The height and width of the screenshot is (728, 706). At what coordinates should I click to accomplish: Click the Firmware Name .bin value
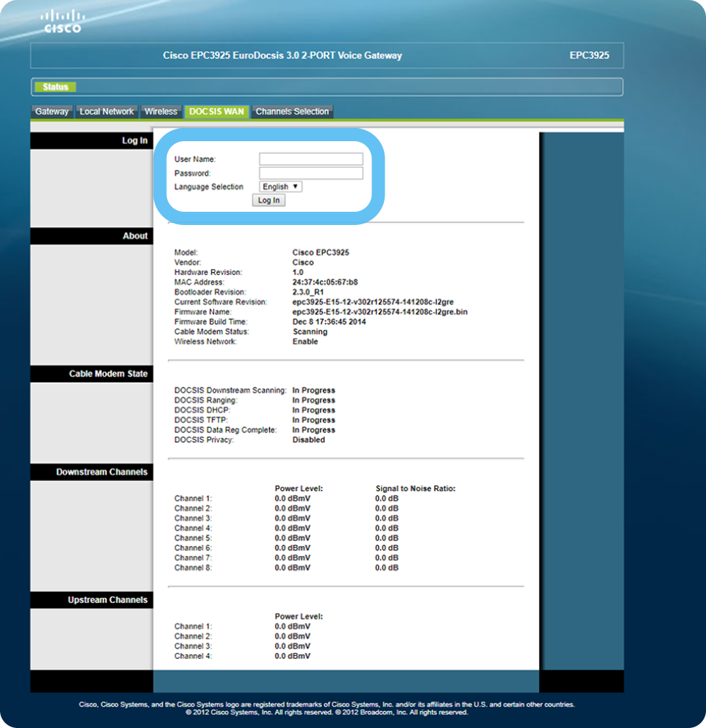pyautogui.click(x=379, y=312)
